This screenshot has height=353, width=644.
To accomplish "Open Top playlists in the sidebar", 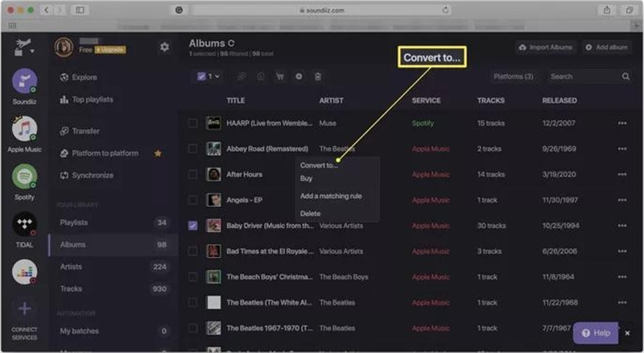I will [x=86, y=100].
